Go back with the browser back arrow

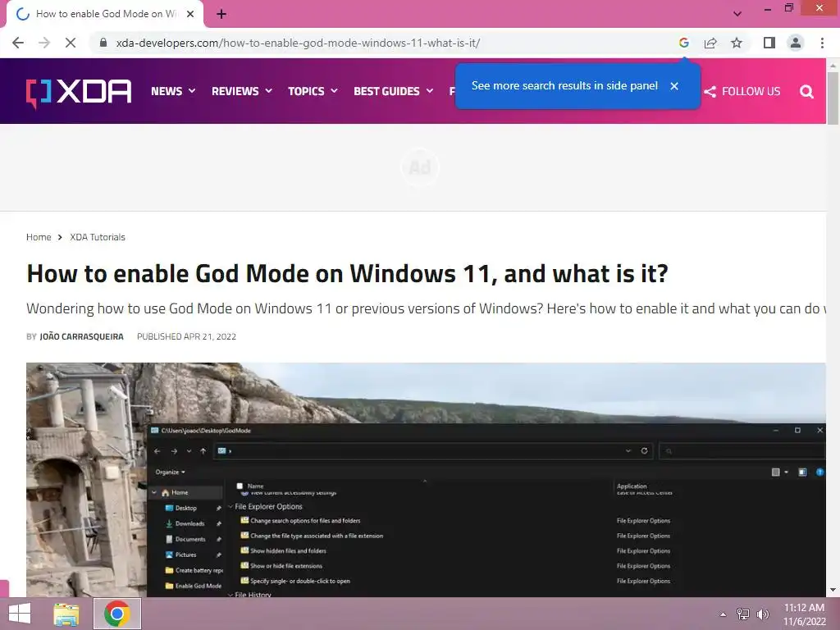point(18,43)
